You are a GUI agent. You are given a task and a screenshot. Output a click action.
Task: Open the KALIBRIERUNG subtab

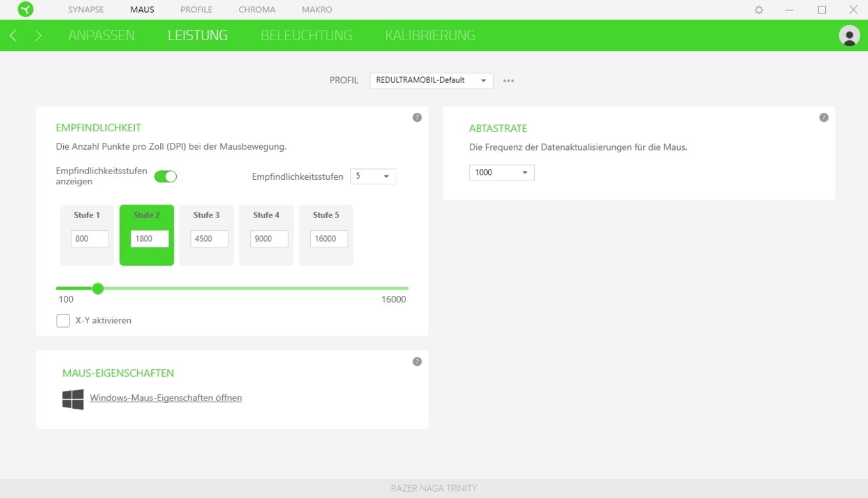[430, 36]
